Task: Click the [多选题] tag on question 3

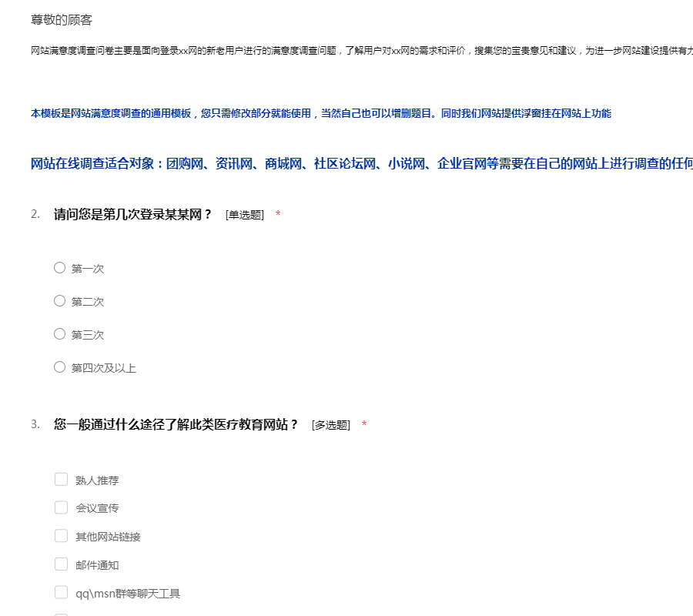Action: tap(330, 425)
